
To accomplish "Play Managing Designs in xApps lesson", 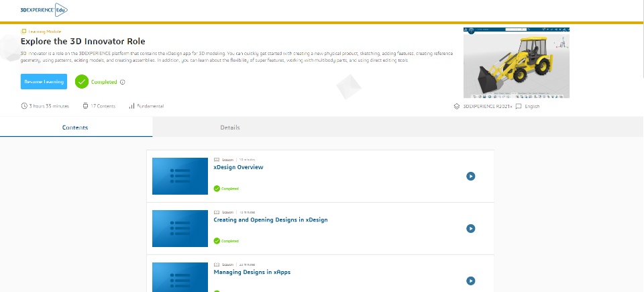I will (x=471, y=281).
